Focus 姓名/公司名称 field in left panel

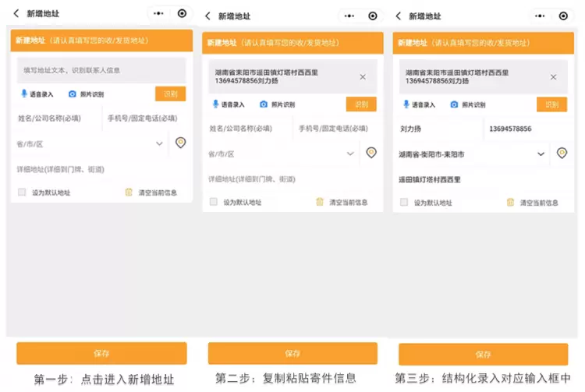(56, 118)
